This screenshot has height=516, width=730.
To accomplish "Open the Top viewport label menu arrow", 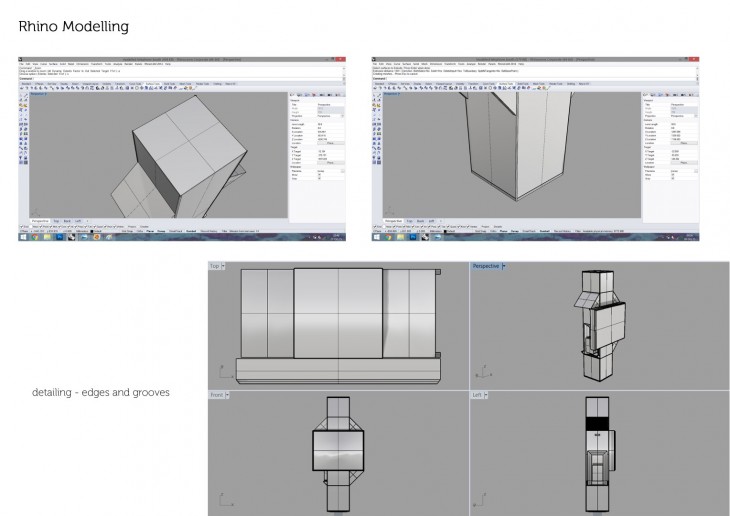I will (x=223, y=266).
